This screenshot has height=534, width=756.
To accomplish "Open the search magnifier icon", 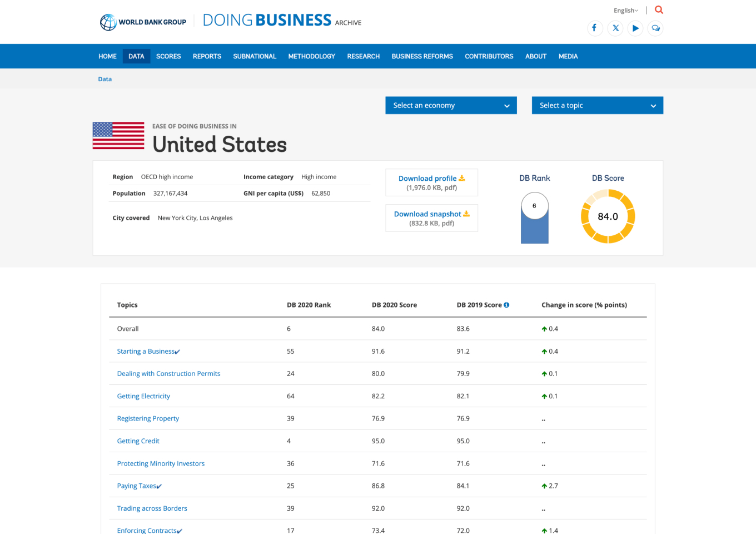I will point(659,10).
